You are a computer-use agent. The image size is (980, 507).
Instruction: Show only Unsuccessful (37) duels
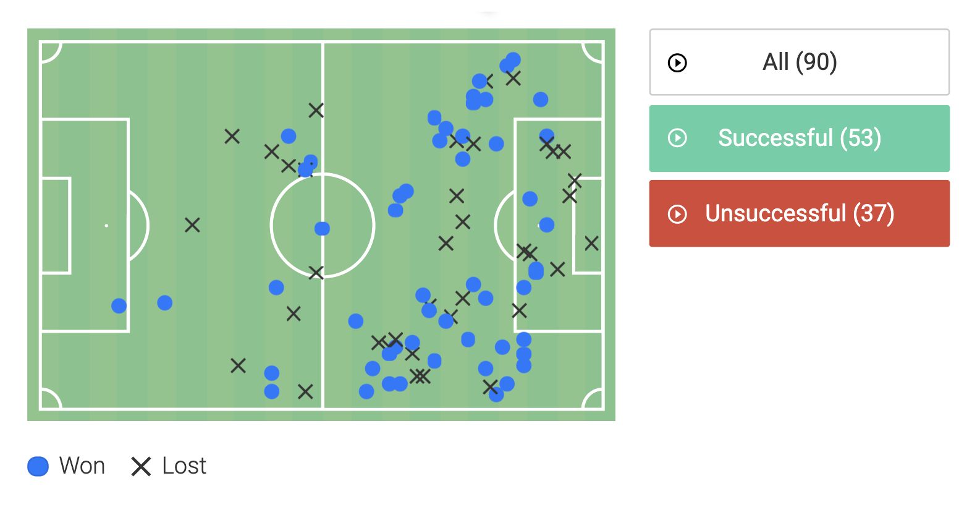pos(799,213)
